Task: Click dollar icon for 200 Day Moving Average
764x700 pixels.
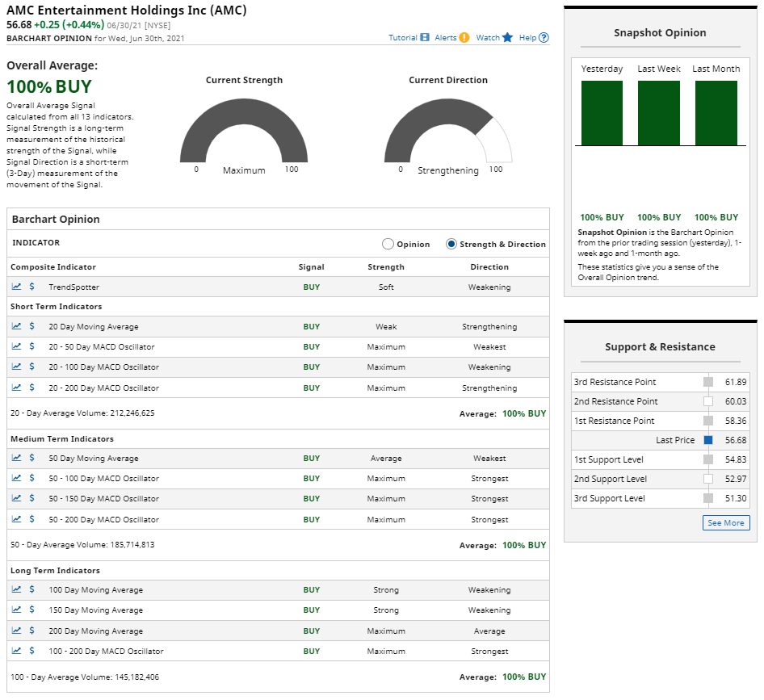Action: tap(31, 631)
